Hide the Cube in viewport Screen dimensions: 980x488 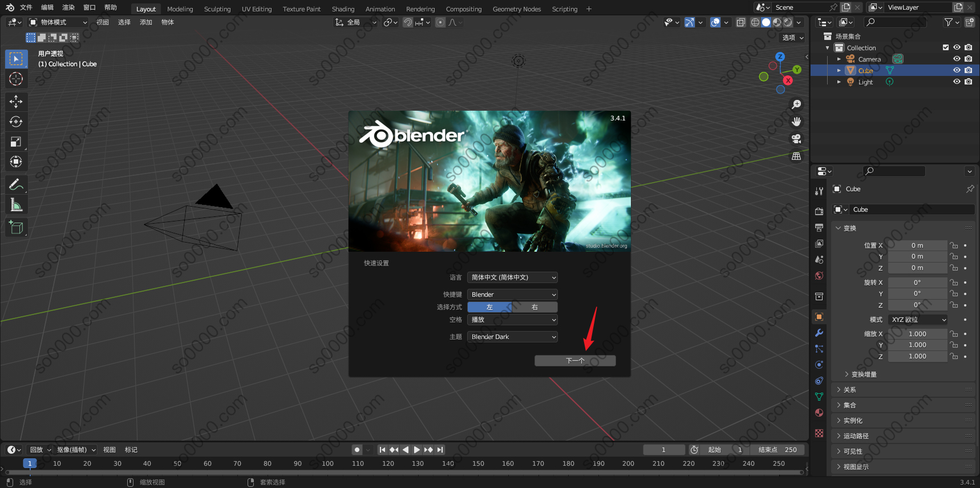(957, 70)
